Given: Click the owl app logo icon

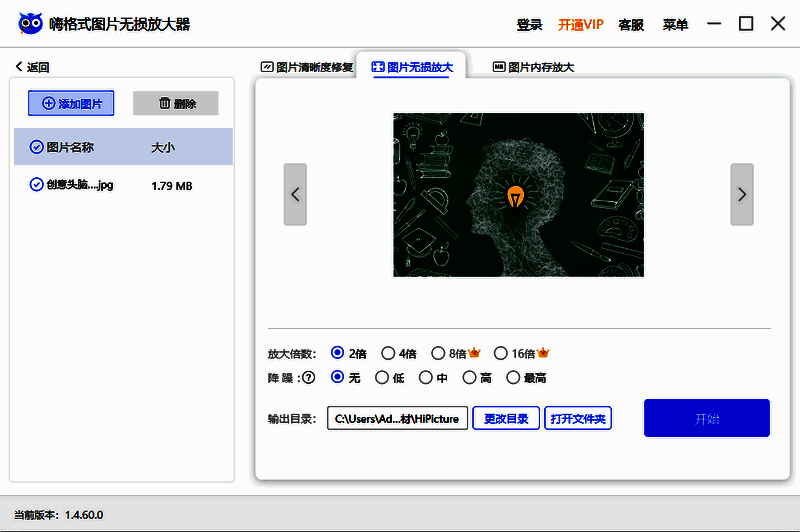Looking at the screenshot, I should point(31,23).
